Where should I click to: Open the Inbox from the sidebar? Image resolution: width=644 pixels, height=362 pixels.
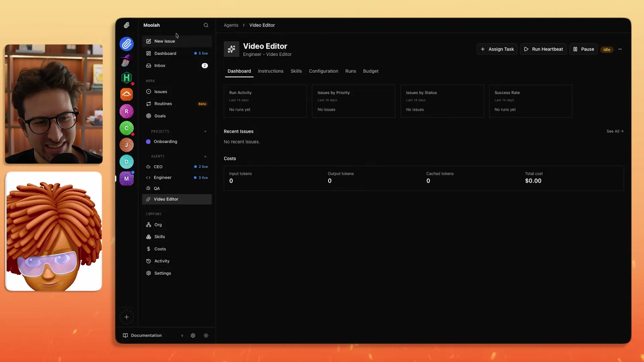(x=160, y=65)
